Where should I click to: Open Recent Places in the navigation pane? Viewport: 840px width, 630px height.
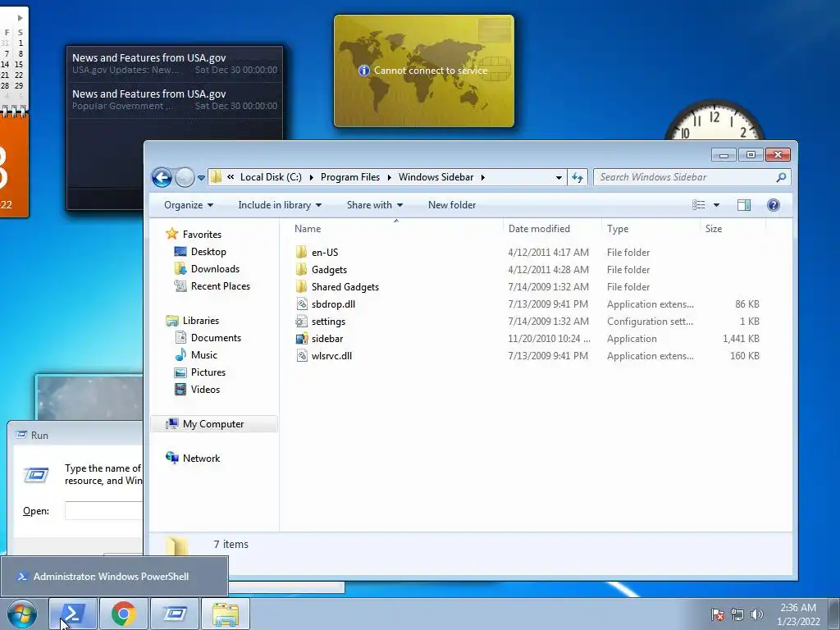(220, 286)
